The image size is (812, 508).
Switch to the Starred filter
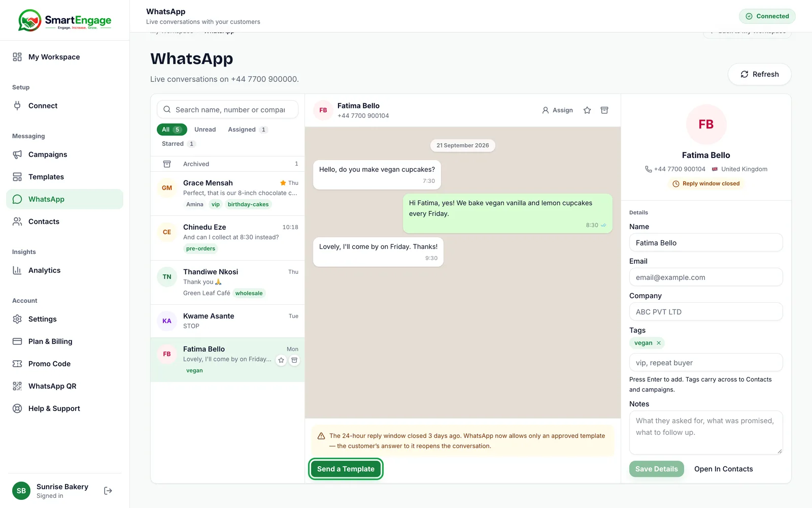pos(179,144)
